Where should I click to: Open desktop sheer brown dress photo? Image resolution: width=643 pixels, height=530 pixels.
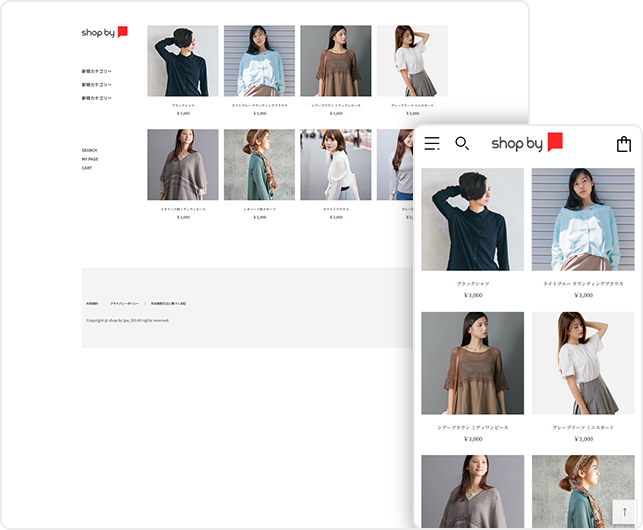336,61
